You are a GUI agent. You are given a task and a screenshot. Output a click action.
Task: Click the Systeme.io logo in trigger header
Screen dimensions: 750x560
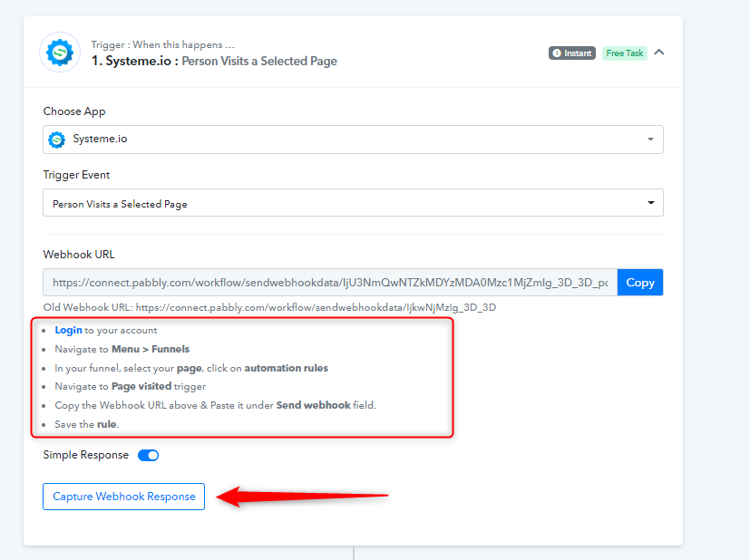click(60, 52)
